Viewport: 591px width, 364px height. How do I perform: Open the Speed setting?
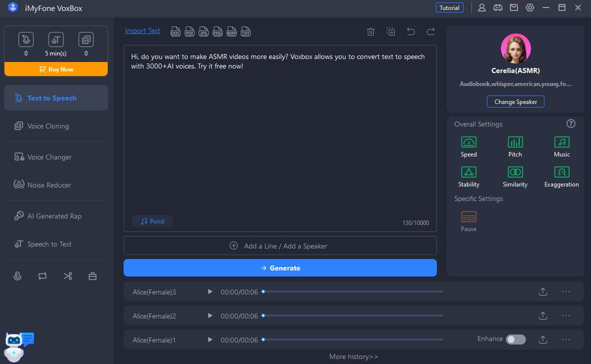coord(468,147)
